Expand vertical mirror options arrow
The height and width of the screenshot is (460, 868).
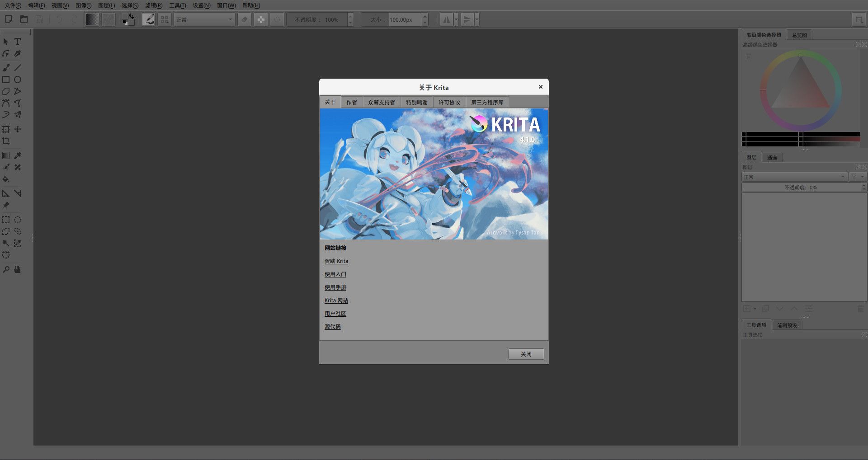476,19
